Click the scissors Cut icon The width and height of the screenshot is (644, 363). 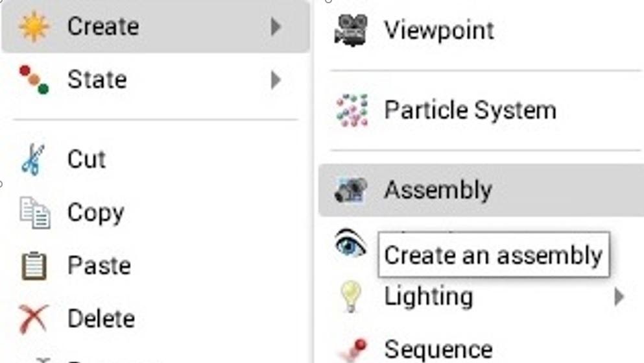pyautogui.click(x=33, y=160)
